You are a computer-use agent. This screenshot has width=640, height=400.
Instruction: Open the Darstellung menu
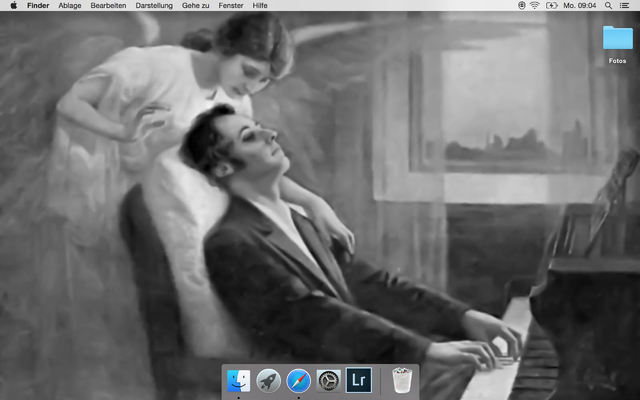(154, 5)
